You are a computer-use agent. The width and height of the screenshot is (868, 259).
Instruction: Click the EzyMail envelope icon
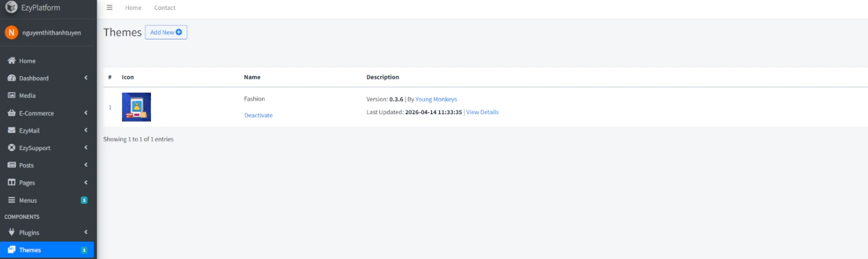pos(11,130)
